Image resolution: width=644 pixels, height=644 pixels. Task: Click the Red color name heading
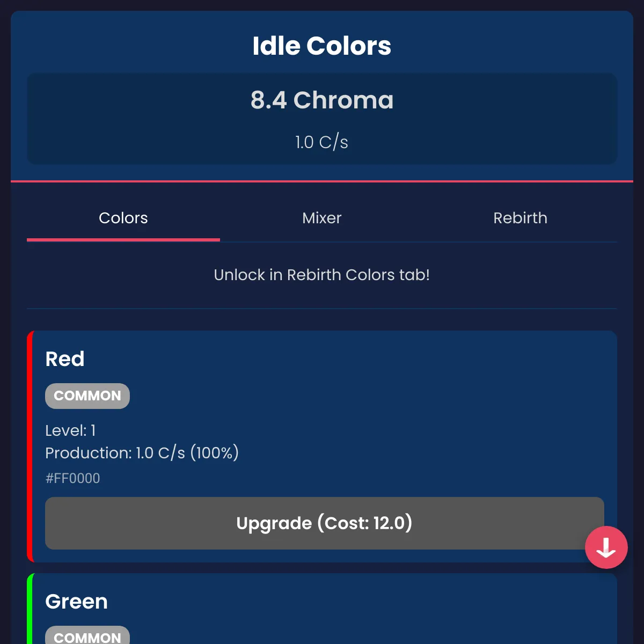(65, 359)
